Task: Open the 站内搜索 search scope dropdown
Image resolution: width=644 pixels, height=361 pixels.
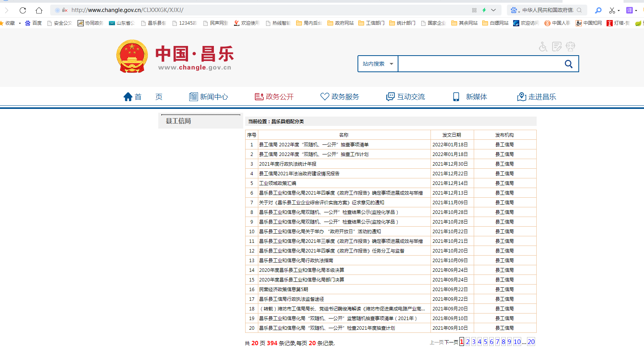Action: pos(378,64)
